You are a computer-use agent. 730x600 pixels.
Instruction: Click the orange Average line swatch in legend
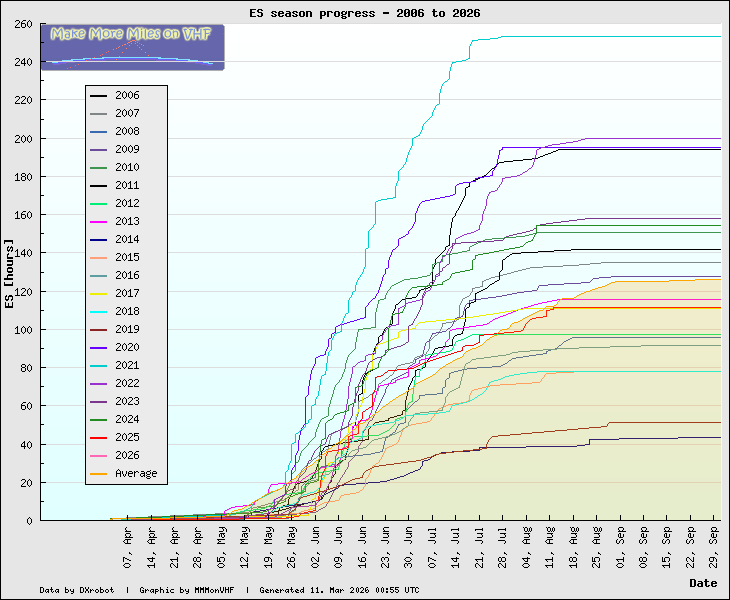[x=99, y=474]
